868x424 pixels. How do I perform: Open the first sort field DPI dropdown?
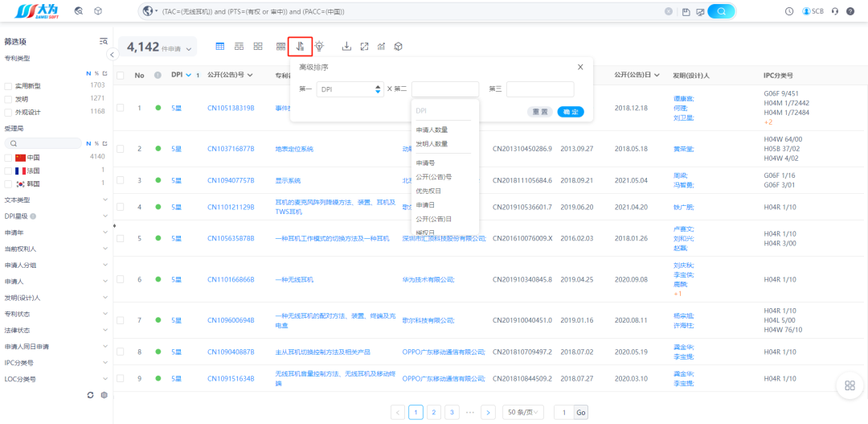[x=350, y=89]
